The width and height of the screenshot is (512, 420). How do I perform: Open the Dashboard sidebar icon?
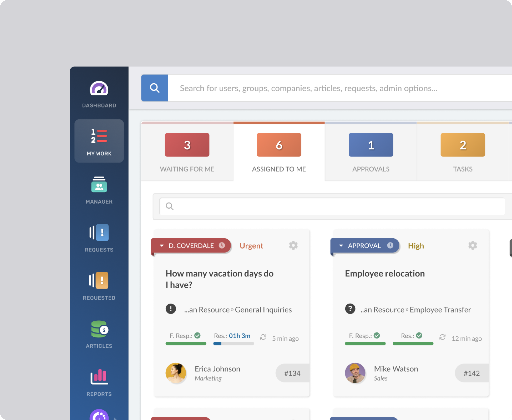(x=99, y=94)
